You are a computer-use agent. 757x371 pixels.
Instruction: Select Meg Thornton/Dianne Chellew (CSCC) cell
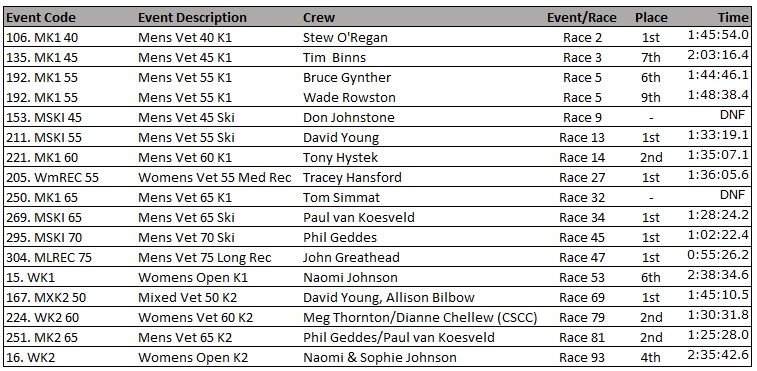[420, 318]
